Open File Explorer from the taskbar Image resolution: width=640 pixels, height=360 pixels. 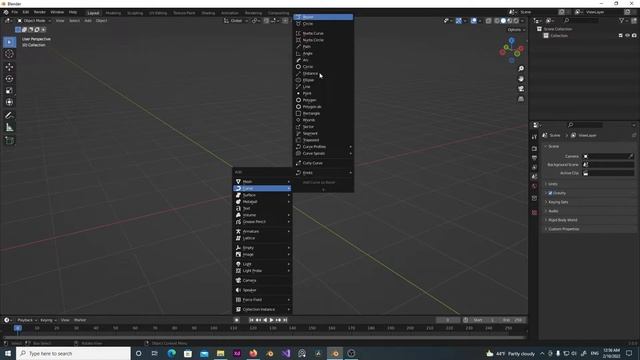220,353
